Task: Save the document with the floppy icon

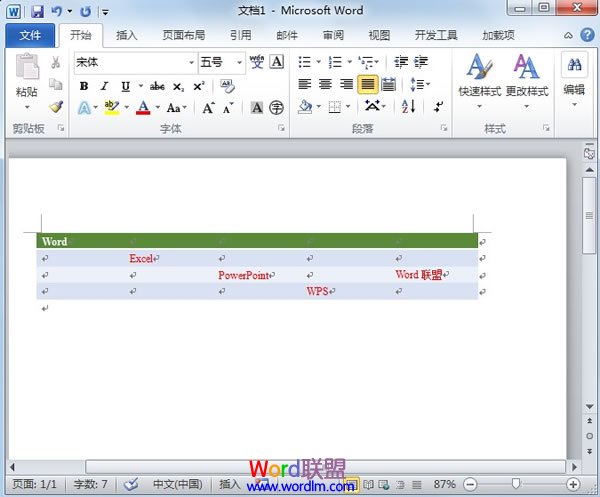Action: pos(37,11)
